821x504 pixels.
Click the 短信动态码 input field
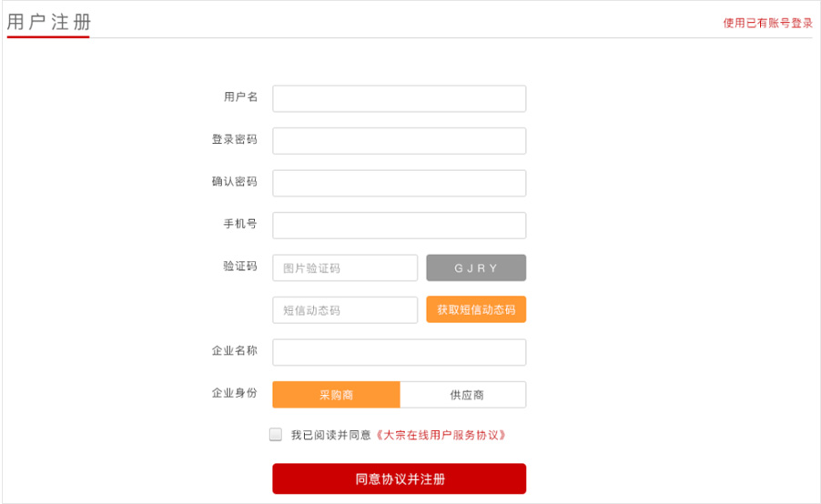(x=345, y=310)
